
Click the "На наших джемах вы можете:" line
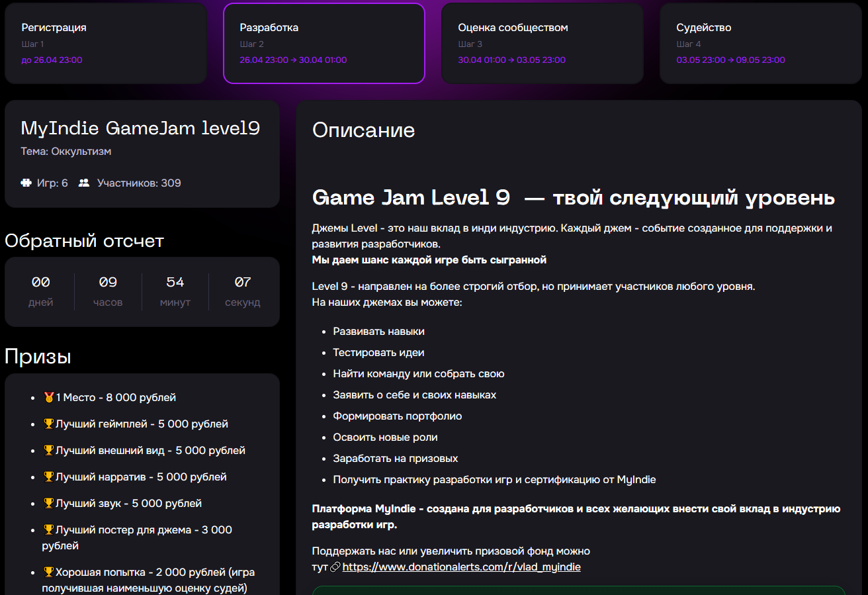click(387, 302)
